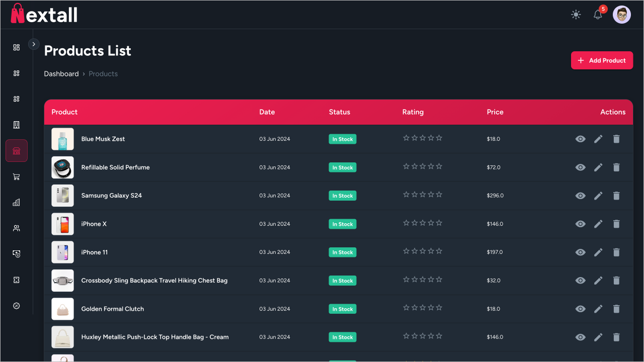Toggle light theme with the sun icon
The height and width of the screenshot is (362, 644).
(576, 15)
